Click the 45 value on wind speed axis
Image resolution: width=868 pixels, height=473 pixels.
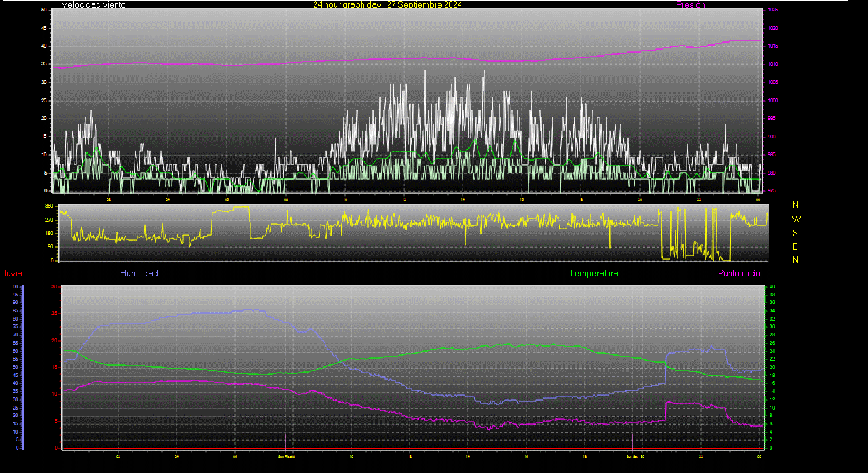tap(44, 29)
